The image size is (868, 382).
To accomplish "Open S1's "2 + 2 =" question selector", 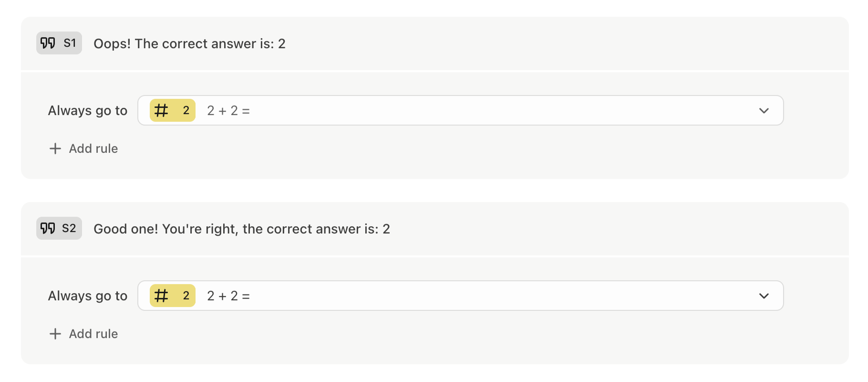I will pos(228,111).
